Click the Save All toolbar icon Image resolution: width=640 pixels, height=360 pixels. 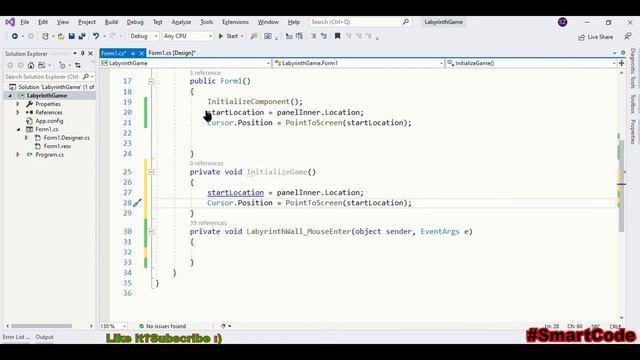coord(82,36)
